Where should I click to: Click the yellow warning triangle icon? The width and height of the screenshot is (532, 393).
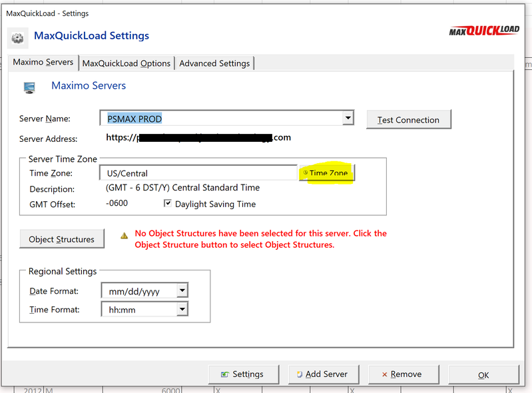point(125,236)
